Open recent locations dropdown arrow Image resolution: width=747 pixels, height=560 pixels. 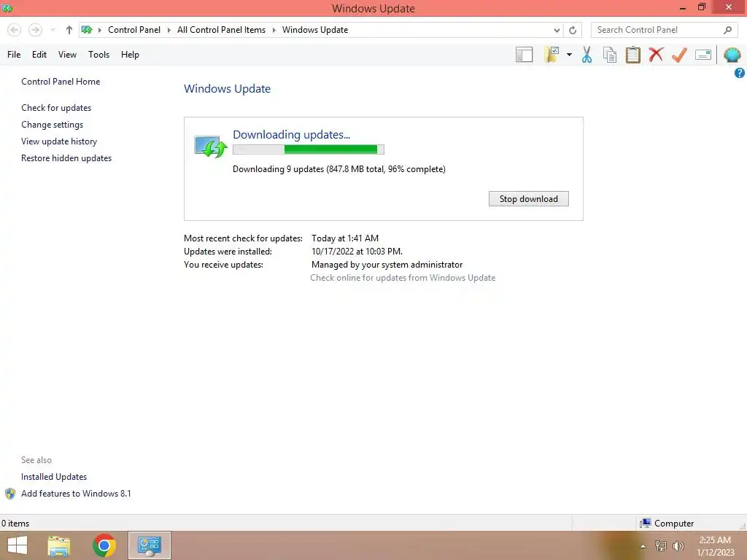pos(53,30)
